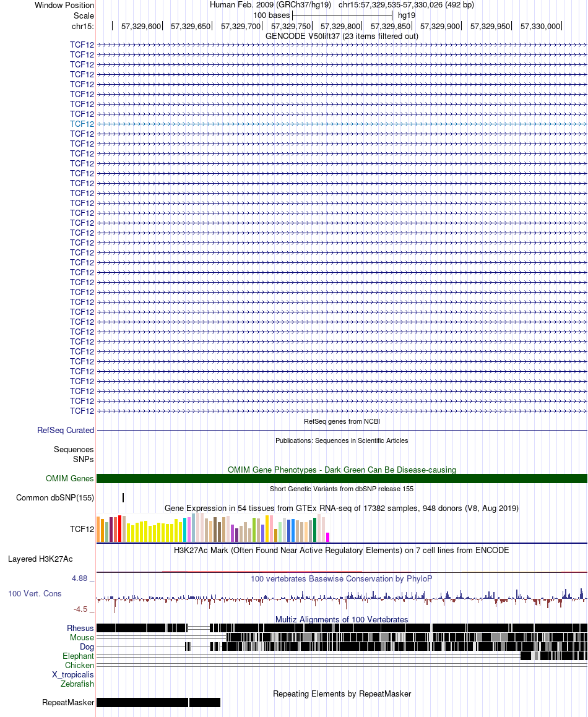Click the longer black RepeatMasker block

tap(142, 702)
